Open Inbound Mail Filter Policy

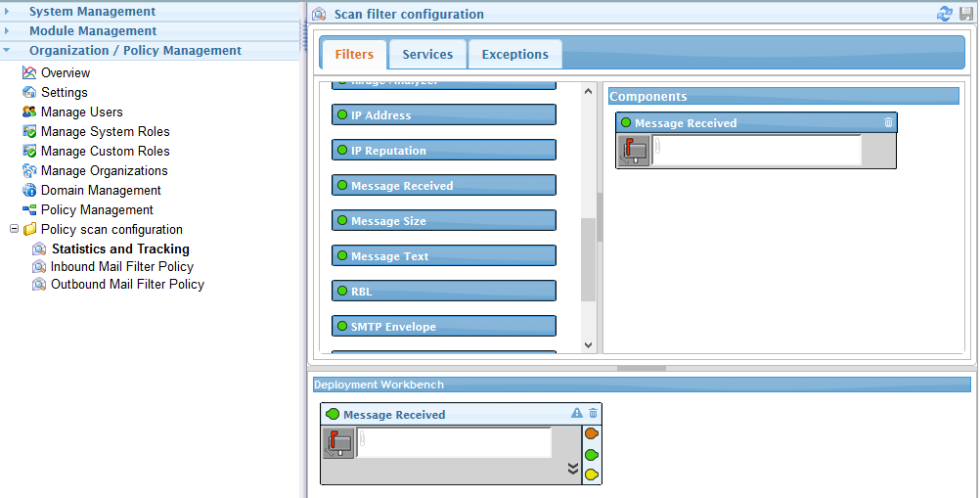click(122, 267)
